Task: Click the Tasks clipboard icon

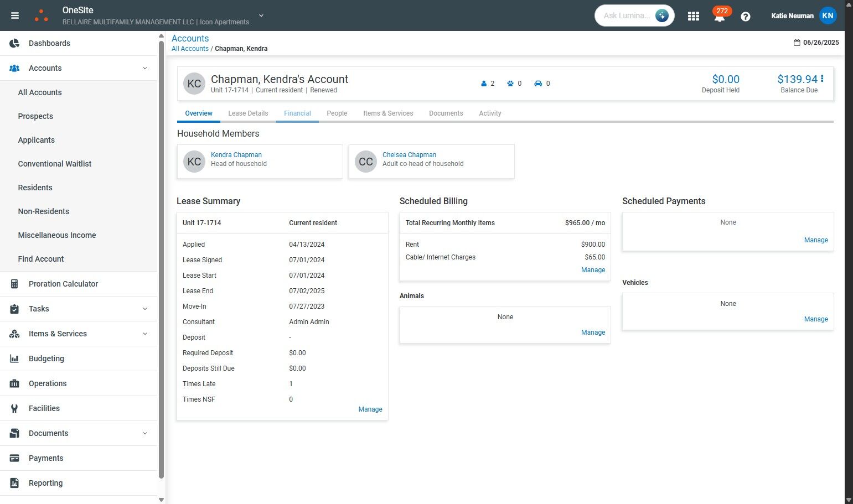Action: (15, 309)
